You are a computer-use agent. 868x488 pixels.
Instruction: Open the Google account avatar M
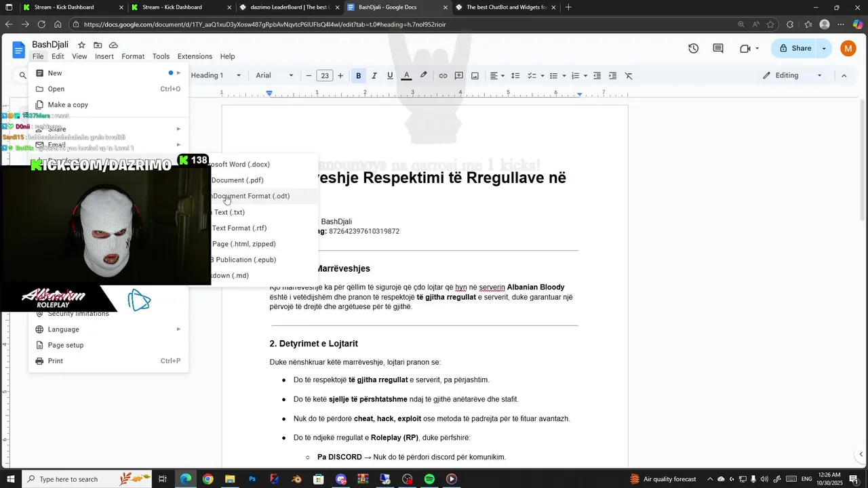click(x=848, y=48)
